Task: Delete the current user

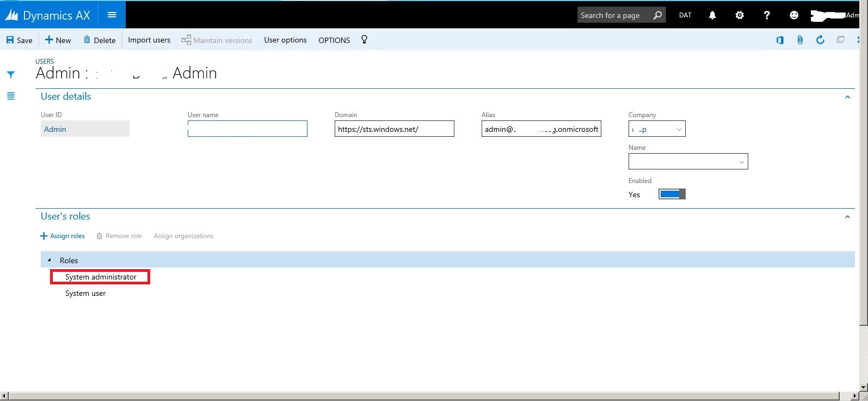Action: (x=99, y=40)
